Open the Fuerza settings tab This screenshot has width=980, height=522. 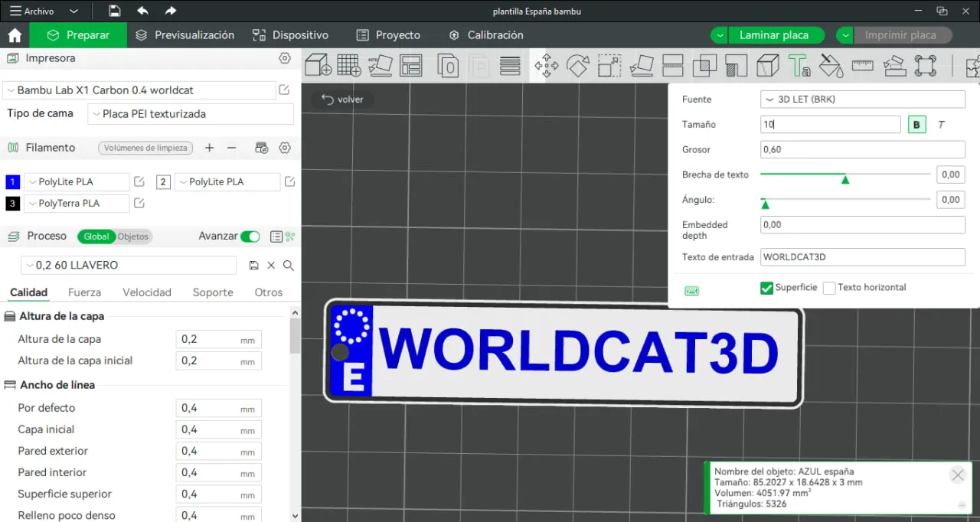84,292
